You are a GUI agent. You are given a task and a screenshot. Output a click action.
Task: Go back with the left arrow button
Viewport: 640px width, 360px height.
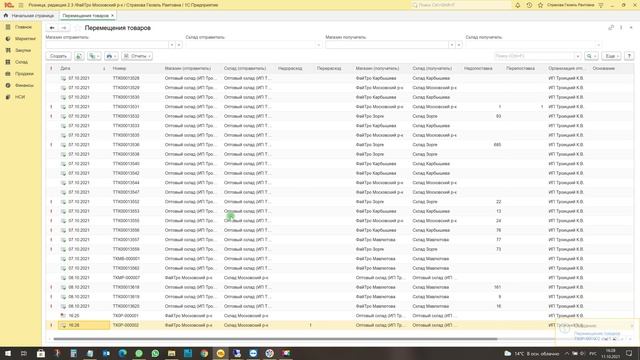[52, 28]
